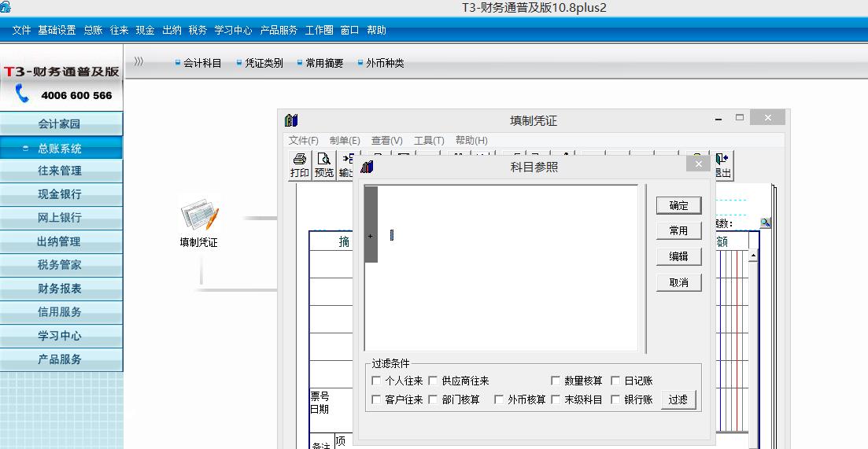
Task: Click the 会计家园 sidebar item
Action: click(x=61, y=124)
